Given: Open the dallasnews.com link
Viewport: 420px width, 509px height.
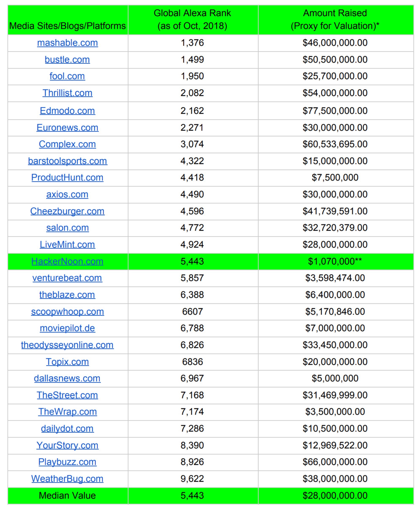Looking at the screenshot, I should click(x=67, y=378).
